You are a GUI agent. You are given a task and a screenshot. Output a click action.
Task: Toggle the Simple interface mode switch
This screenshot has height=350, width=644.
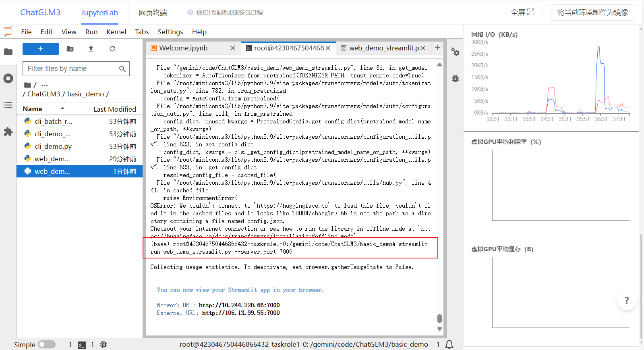47,344
